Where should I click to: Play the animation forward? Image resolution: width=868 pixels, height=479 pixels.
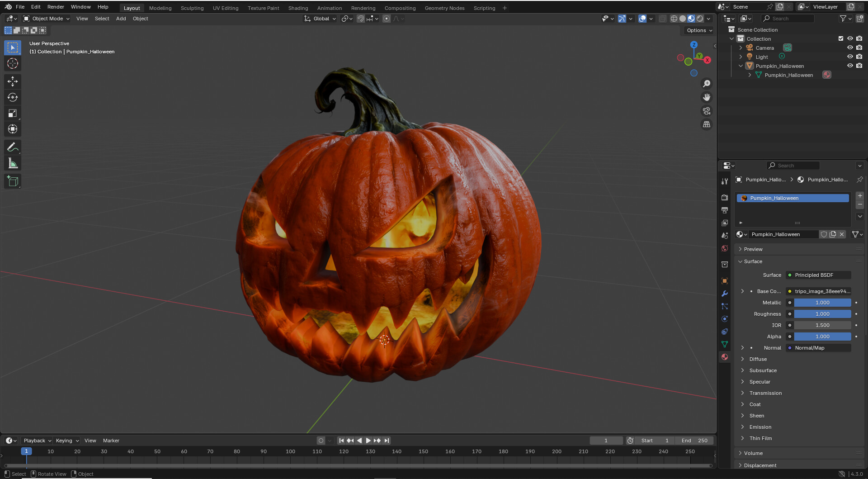(x=368, y=441)
